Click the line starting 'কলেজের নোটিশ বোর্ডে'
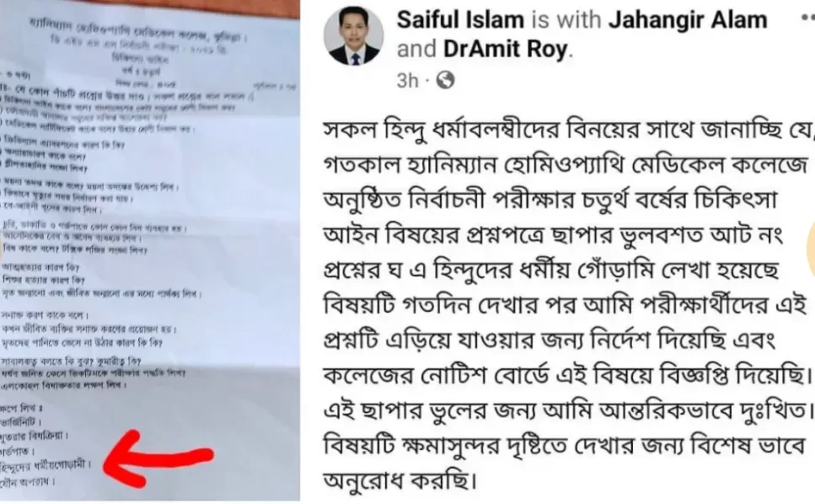The image size is (815, 504). [x=567, y=375]
